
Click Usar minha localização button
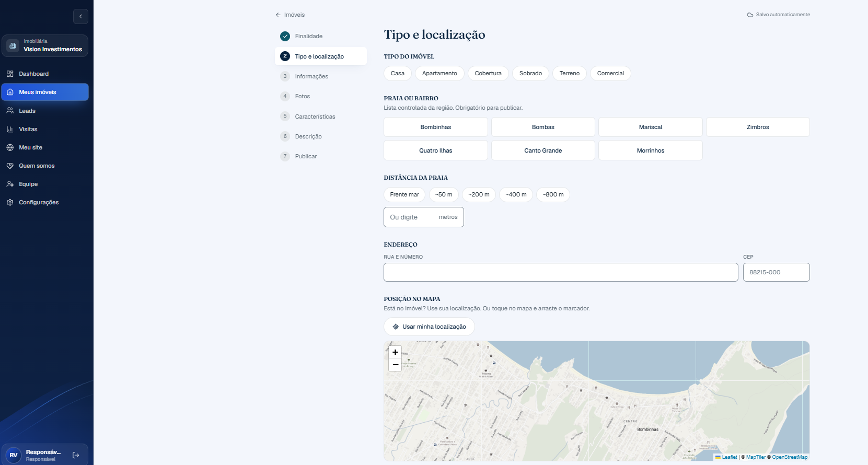(429, 327)
